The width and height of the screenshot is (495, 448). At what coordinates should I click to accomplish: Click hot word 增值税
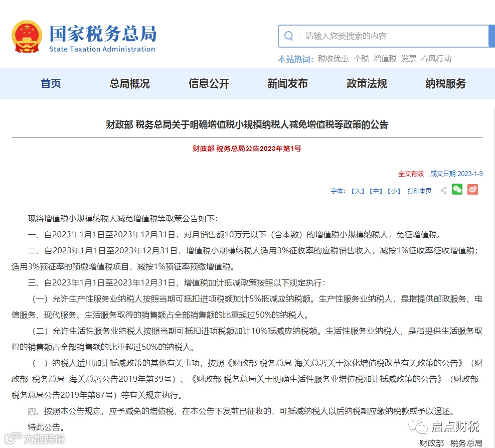coord(385,59)
